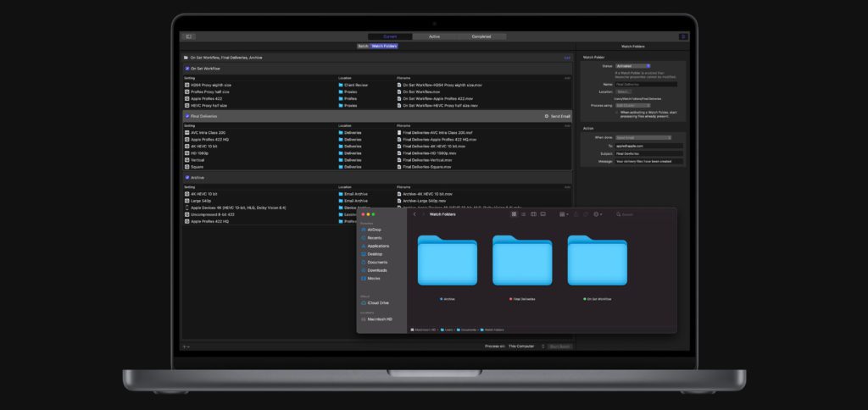Switch Finder to icon view
868x410 pixels.
coord(514,214)
